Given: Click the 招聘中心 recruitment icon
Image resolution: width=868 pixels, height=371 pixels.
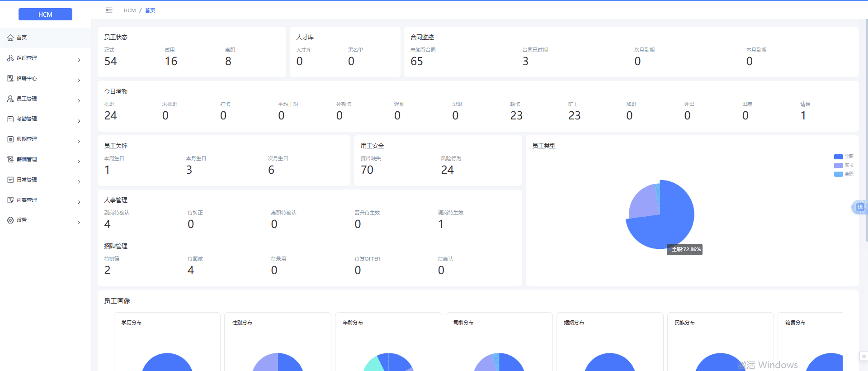Looking at the screenshot, I should click(x=10, y=79).
